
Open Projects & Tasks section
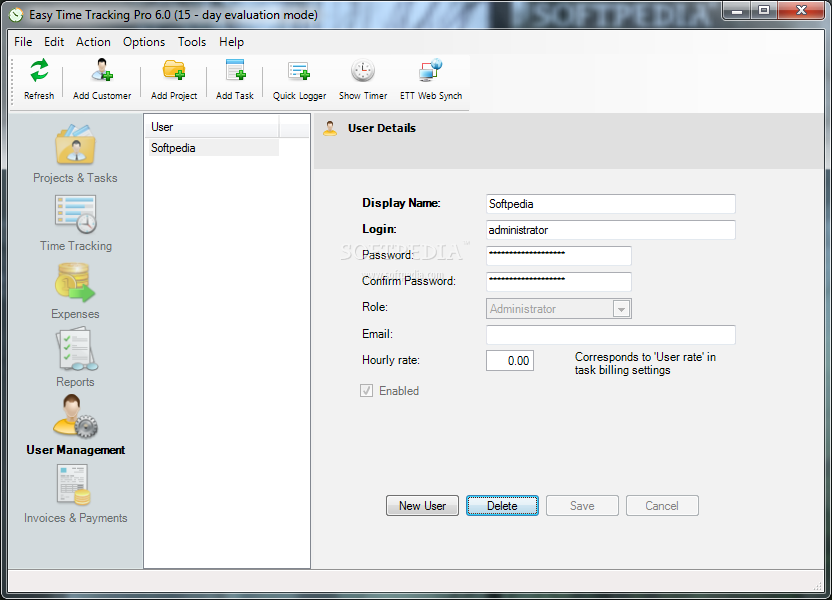75,154
